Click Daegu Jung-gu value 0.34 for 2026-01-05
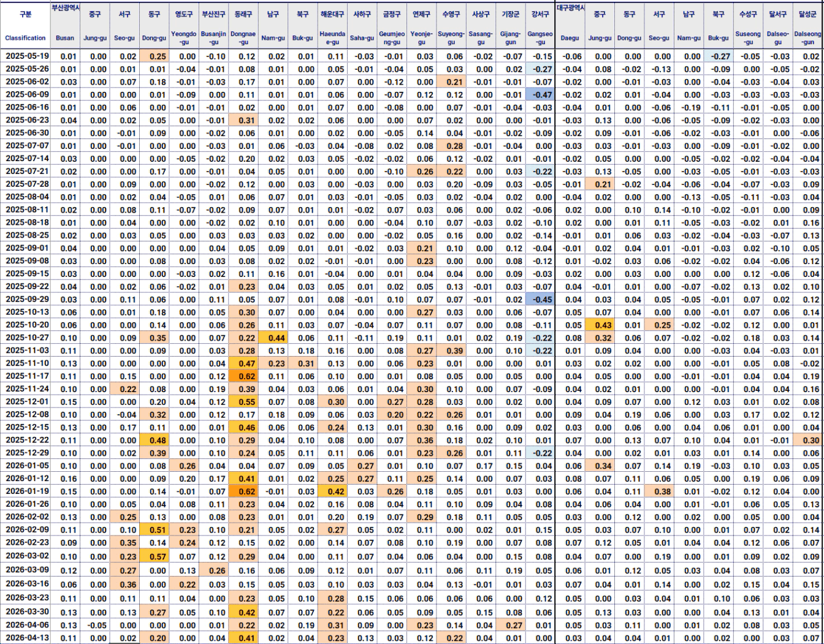Viewport: 824px width, 644px height. pyautogui.click(x=600, y=466)
